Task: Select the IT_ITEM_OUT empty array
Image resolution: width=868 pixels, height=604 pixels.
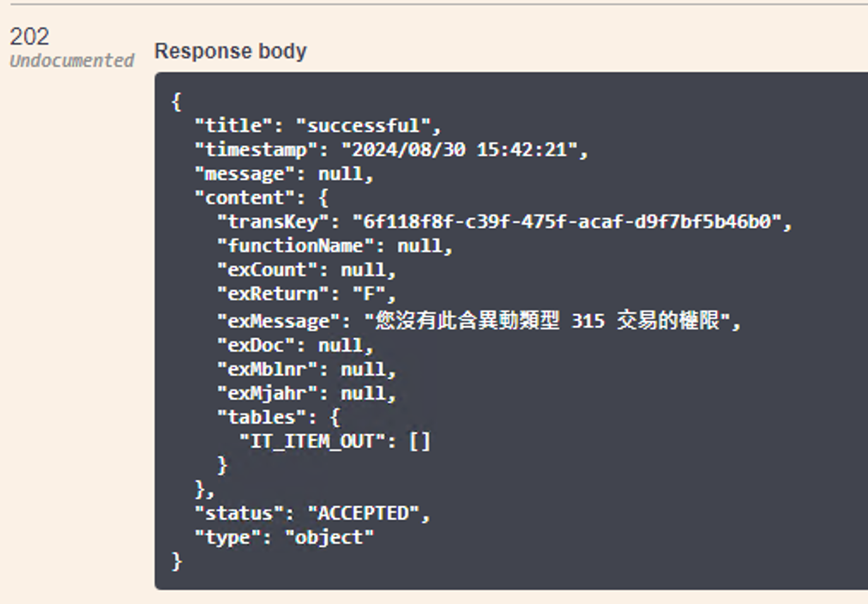Action: point(419,441)
